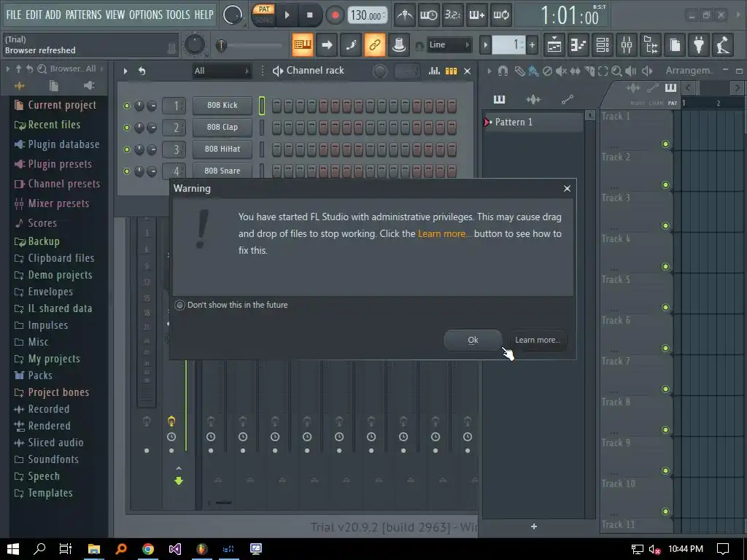Select the playlist magnet snap icon
Image resolution: width=747 pixels, height=560 pixels.
tap(503, 71)
